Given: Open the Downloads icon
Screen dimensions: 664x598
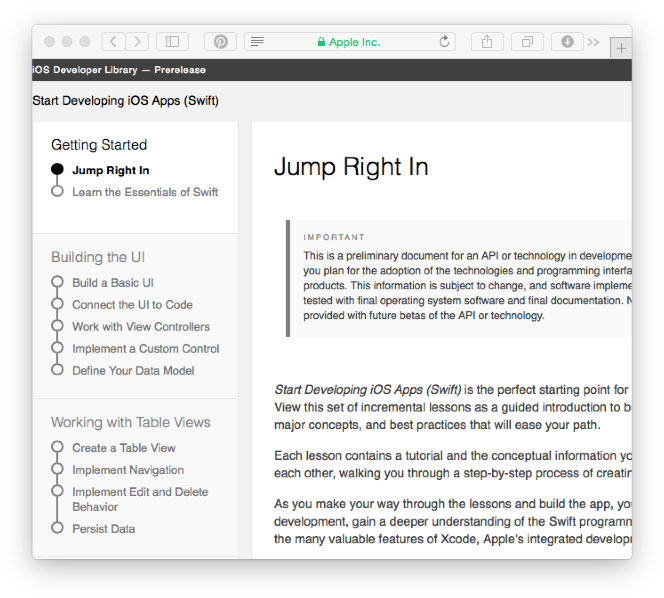Looking at the screenshot, I should click(x=567, y=42).
